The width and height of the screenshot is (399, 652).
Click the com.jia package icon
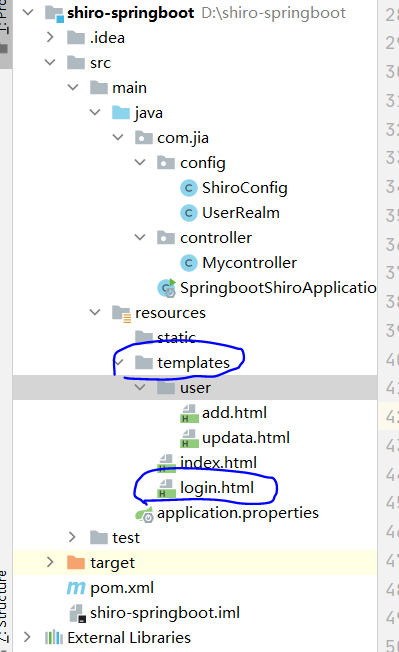(x=143, y=138)
